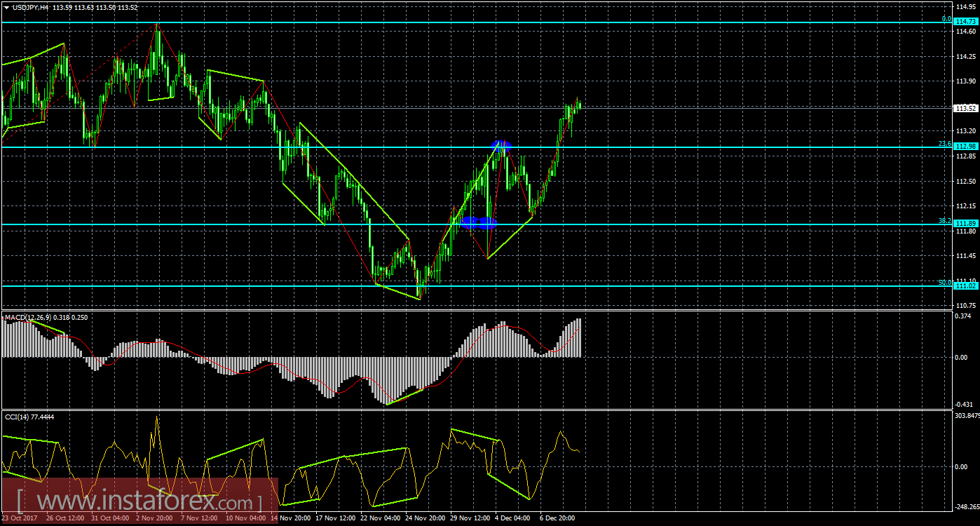980x526 pixels.
Task: Click the CCI(14) indicator label
Action: [17, 417]
